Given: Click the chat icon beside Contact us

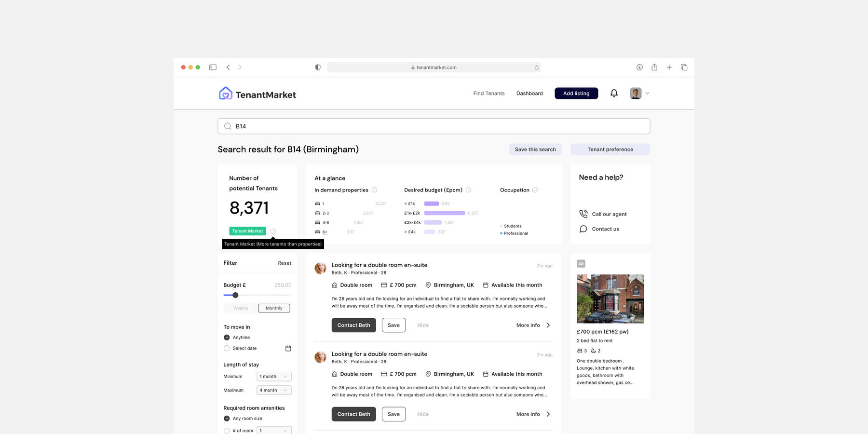Looking at the screenshot, I should [583, 229].
